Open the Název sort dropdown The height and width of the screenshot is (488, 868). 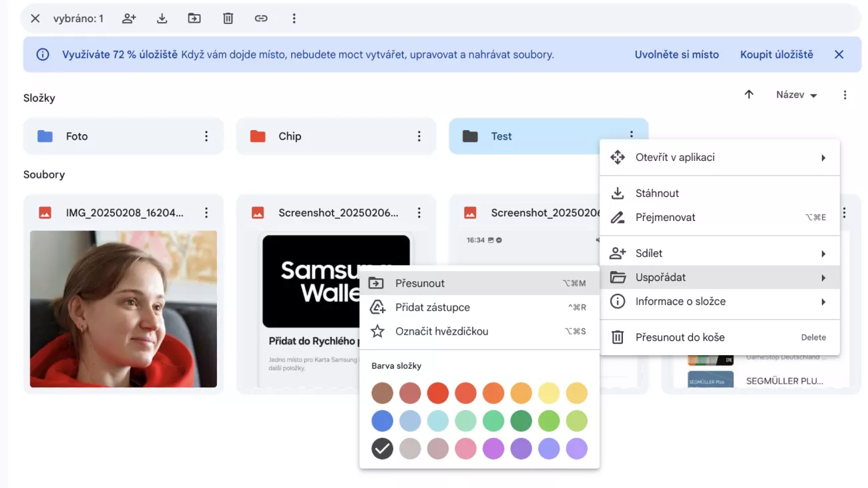tap(796, 95)
